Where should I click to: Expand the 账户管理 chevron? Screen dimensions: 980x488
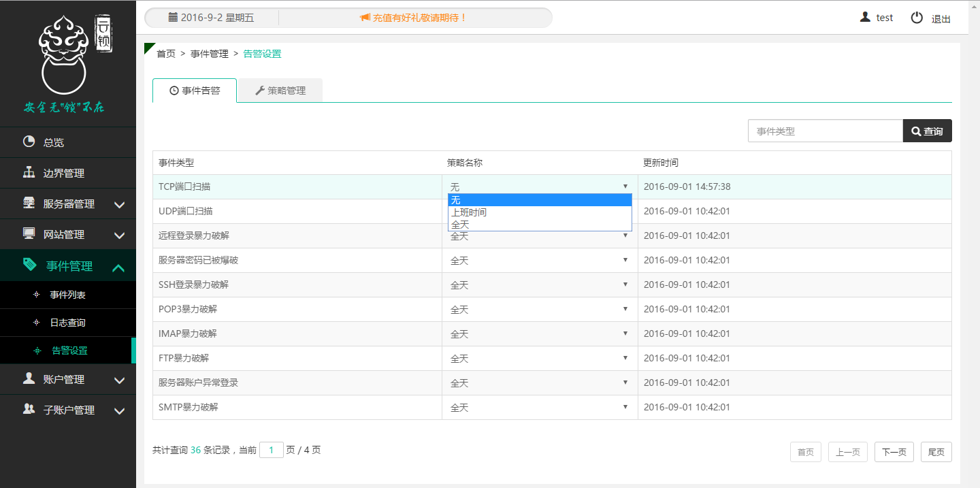[x=119, y=380]
